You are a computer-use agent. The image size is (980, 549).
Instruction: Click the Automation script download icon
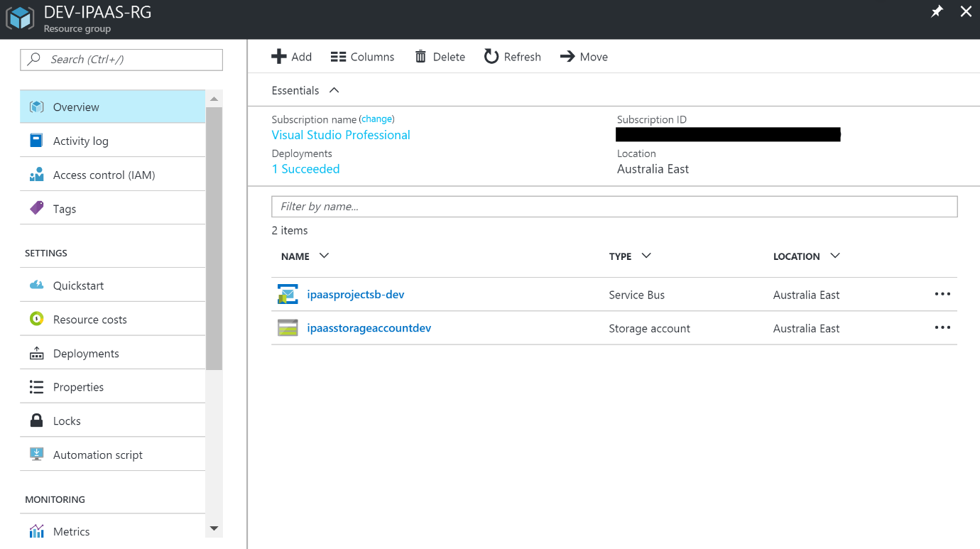(36, 455)
